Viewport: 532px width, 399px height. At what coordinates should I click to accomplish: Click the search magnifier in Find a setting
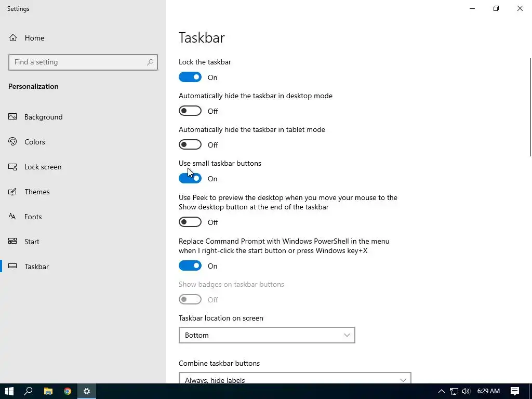point(150,62)
